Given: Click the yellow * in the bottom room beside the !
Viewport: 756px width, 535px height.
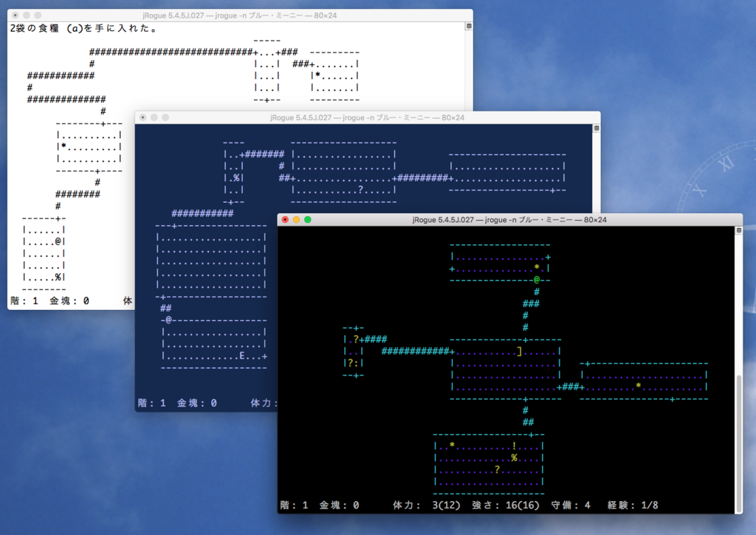Looking at the screenshot, I should (452, 445).
